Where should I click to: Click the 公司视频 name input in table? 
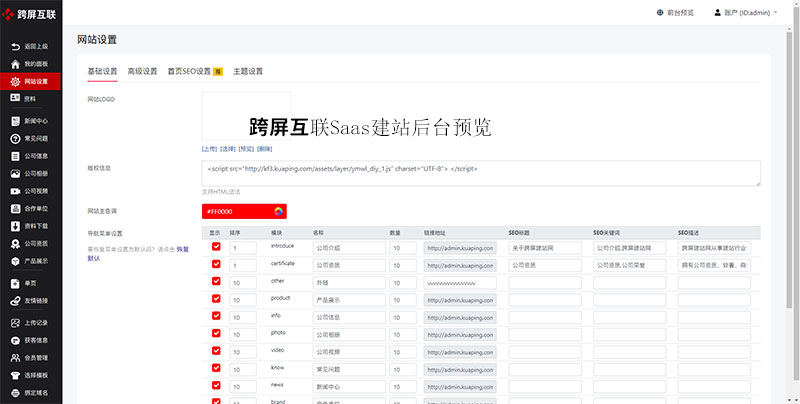click(x=349, y=352)
